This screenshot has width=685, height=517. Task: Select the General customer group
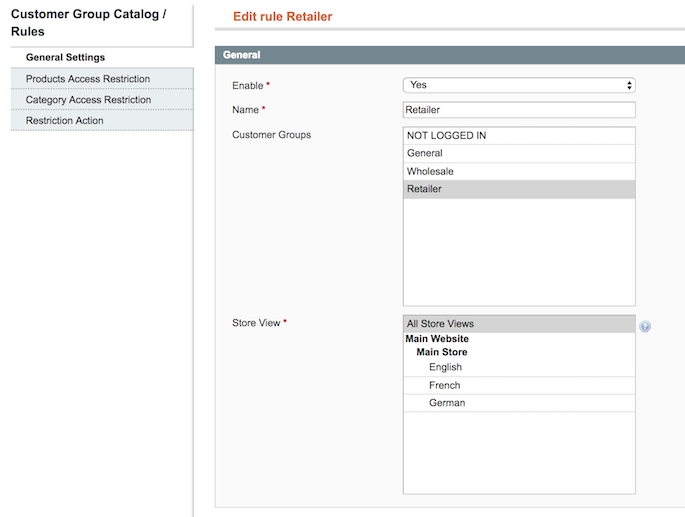point(519,153)
